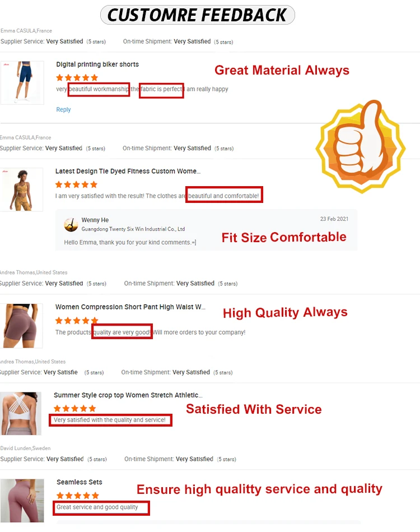Click the Guangdong Twenty Six Win Industrial company name
The height and width of the screenshot is (532, 420).
coord(133,229)
